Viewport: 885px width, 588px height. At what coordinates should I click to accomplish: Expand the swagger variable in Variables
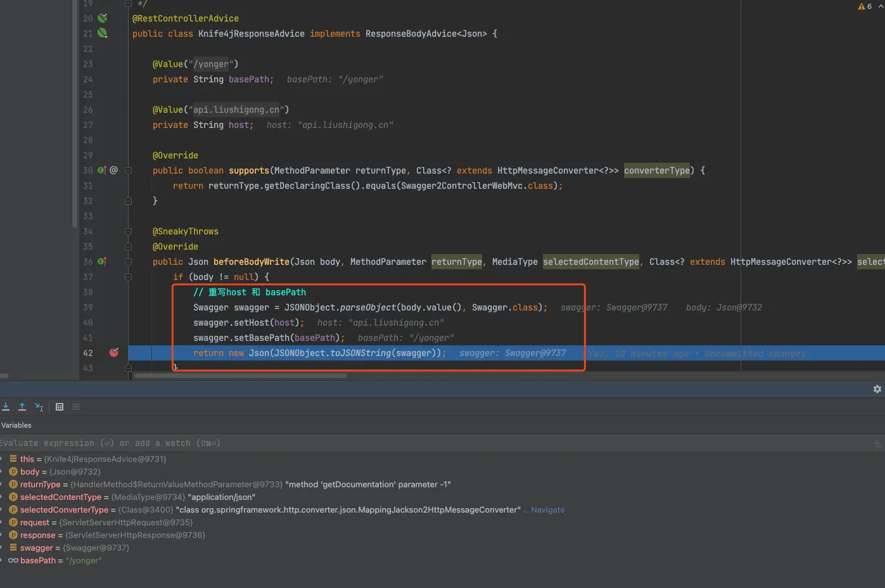tap(2, 547)
